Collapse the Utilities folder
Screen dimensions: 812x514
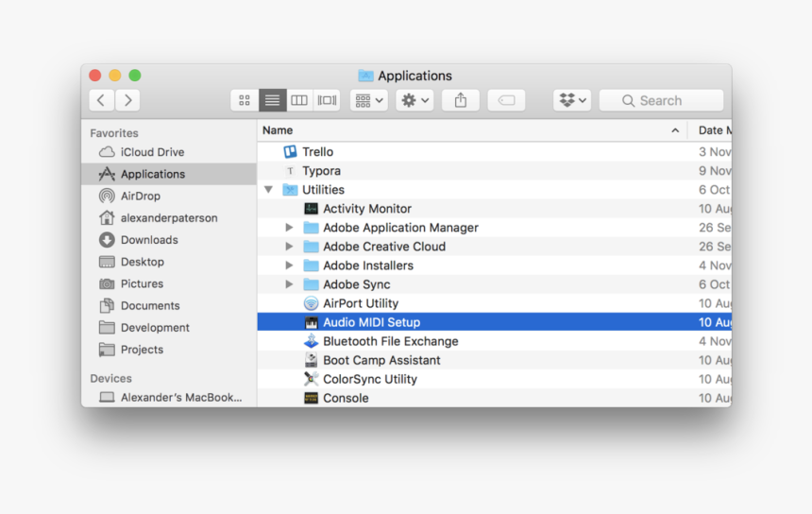pyautogui.click(x=268, y=190)
